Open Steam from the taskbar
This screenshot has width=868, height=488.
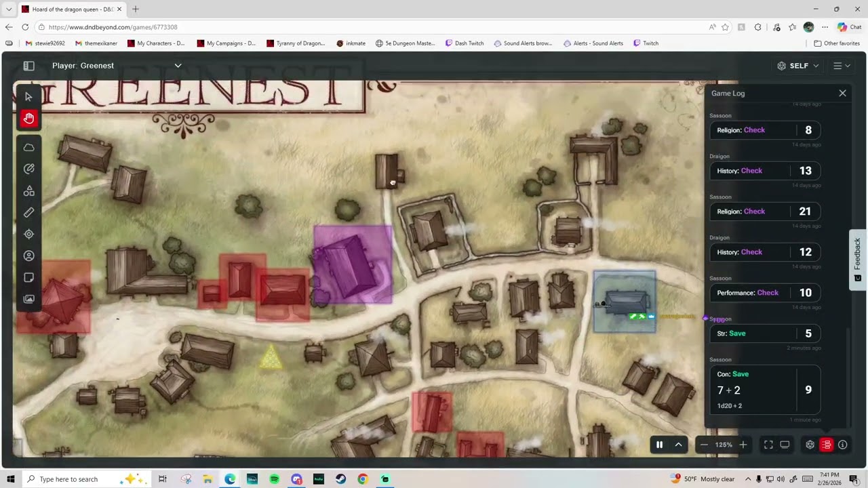(x=340, y=479)
